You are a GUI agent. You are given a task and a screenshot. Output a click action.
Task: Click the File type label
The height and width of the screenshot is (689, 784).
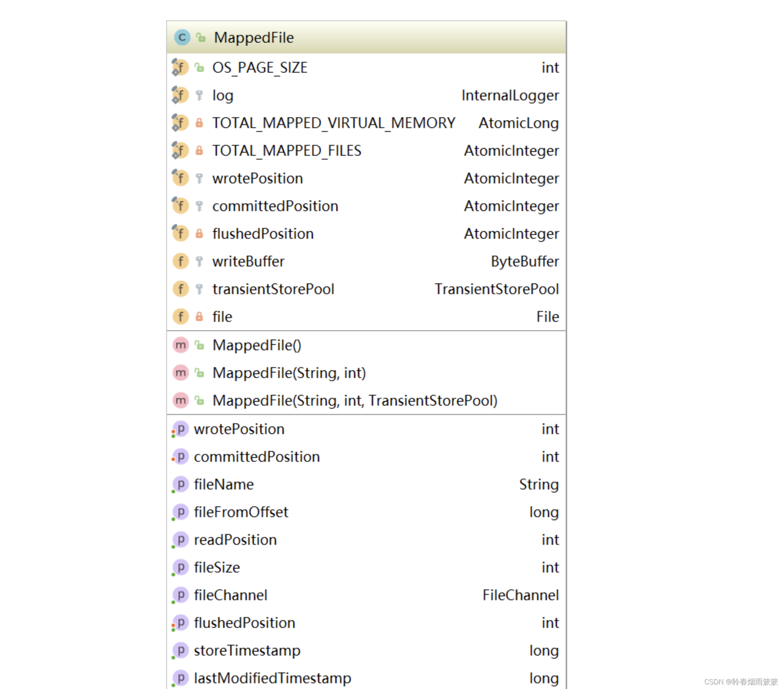(548, 317)
